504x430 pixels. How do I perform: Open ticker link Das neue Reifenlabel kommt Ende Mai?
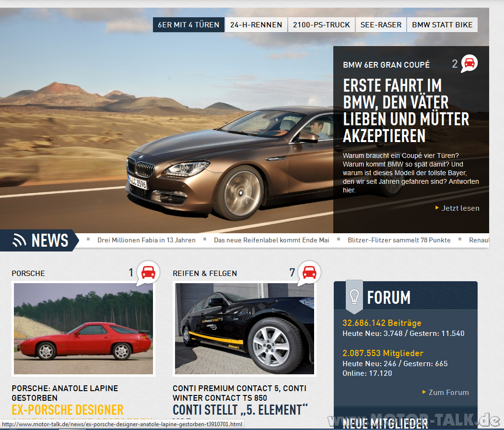click(271, 239)
